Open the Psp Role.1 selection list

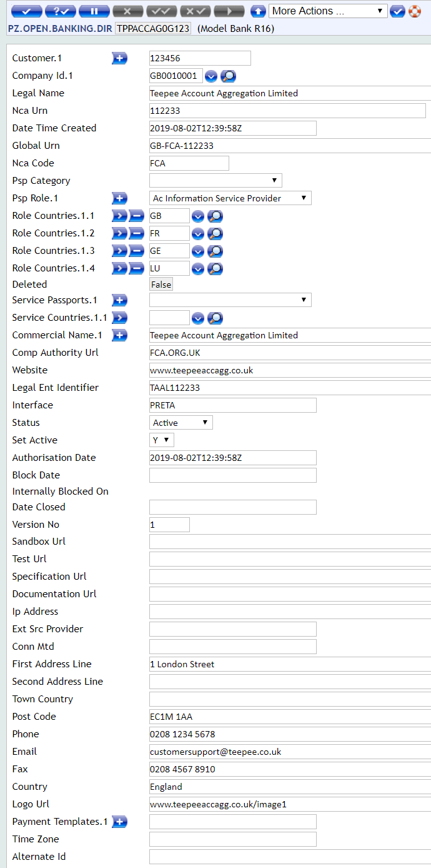point(230,198)
